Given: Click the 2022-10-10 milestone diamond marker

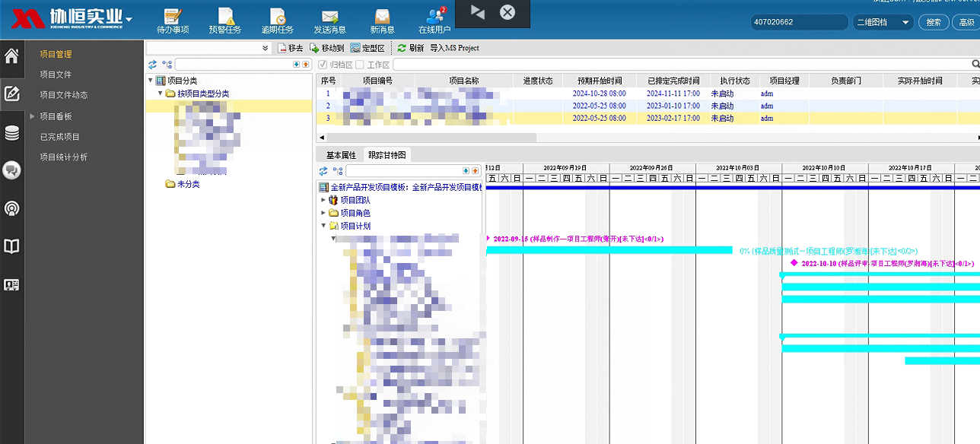Looking at the screenshot, I should click(x=794, y=263).
